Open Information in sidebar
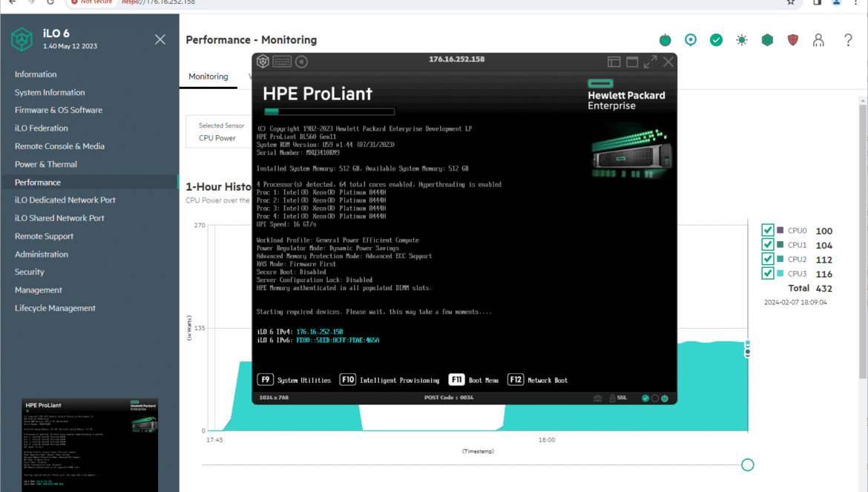This screenshot has width=868, height=492. pyautogui.click(x=36, y=74)
